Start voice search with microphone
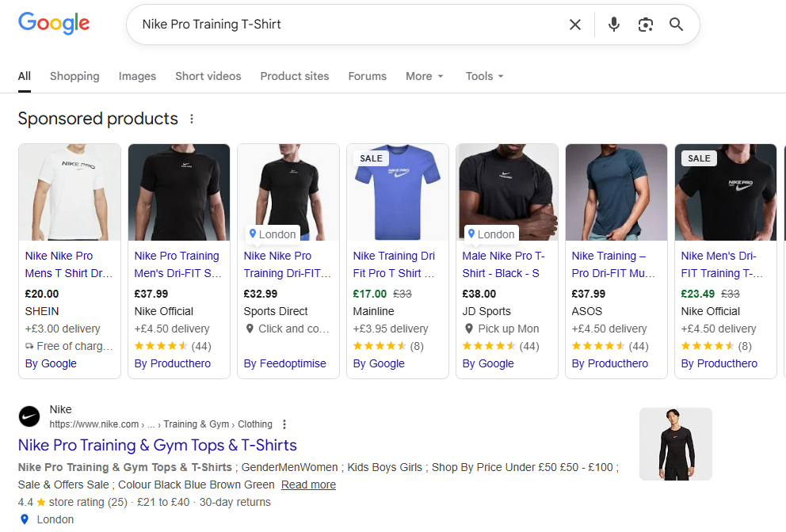This screenshot has width=786, height=532. pos(613,25)
